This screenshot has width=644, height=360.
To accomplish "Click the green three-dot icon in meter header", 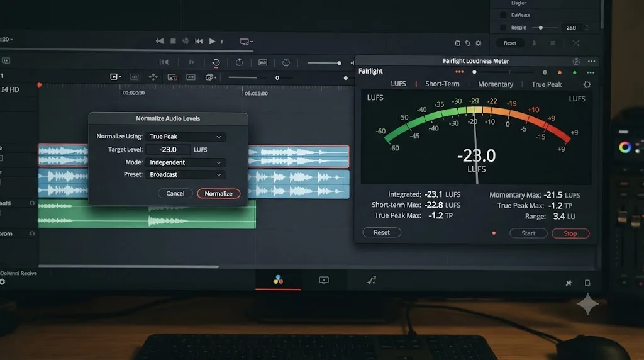I will pos(591,73).
